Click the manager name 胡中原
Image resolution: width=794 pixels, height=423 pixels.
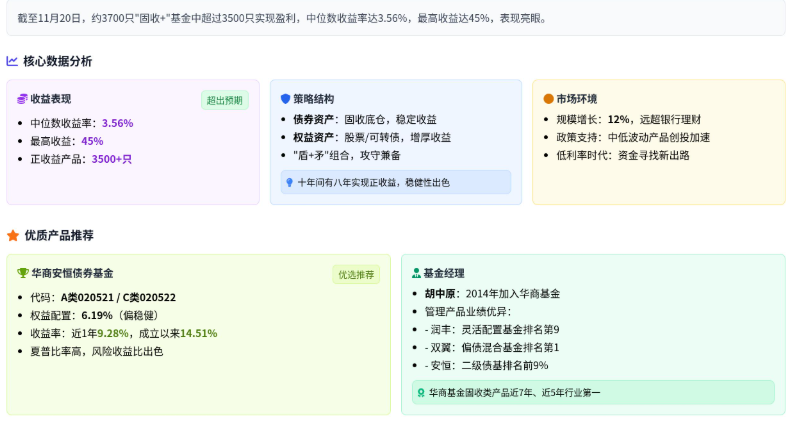point(443,294)
